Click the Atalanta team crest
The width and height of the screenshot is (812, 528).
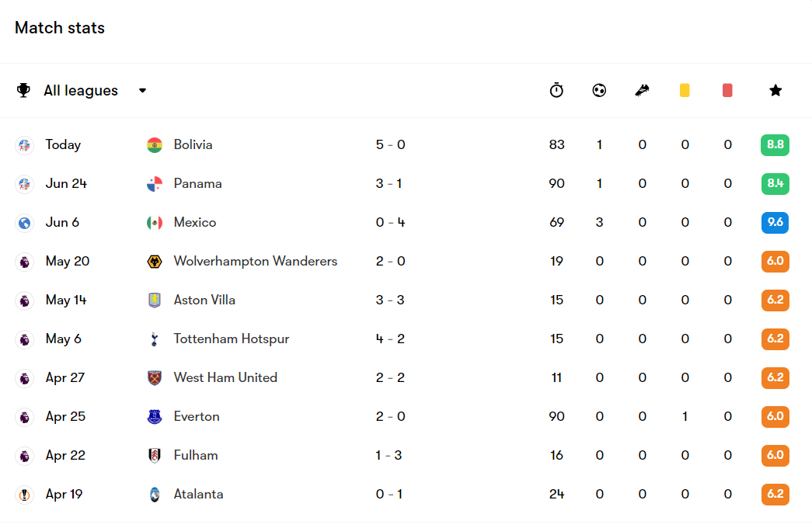(155, 495)
